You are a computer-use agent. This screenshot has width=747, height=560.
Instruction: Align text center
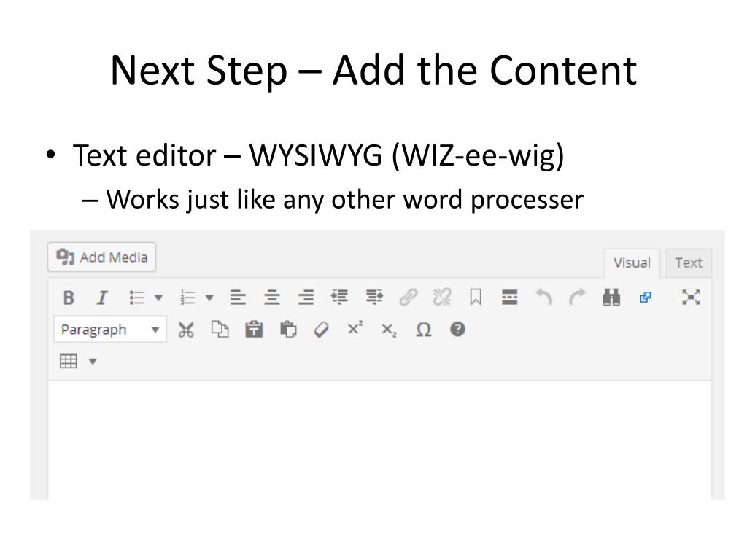pyautogui.click(x=272, y=297)
